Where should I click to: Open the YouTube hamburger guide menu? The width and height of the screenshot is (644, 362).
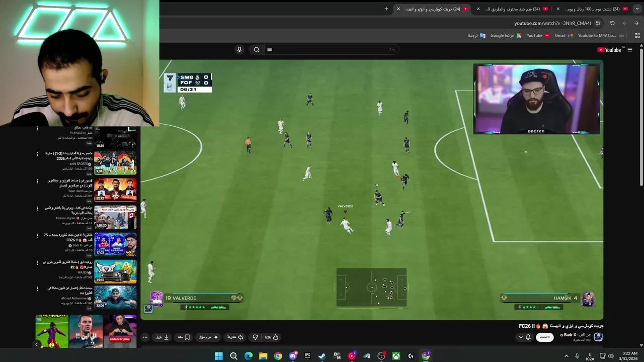(x=629, y=50)
